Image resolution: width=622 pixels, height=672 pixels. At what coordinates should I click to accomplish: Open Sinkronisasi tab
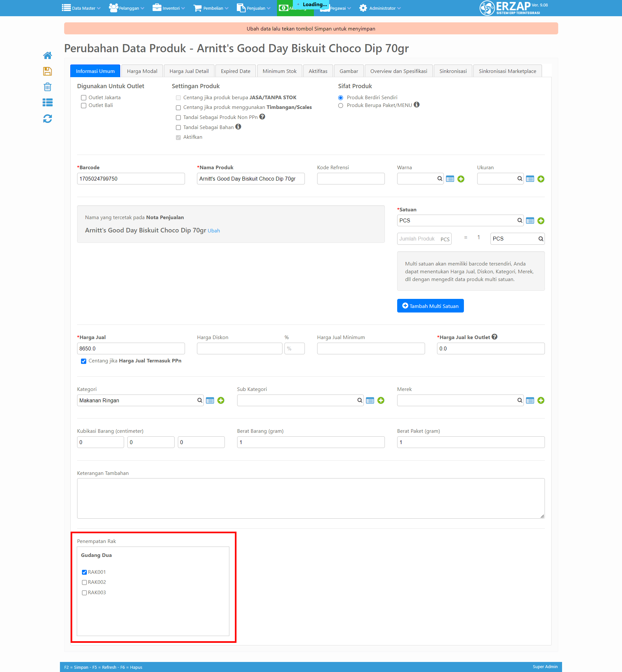453,71
